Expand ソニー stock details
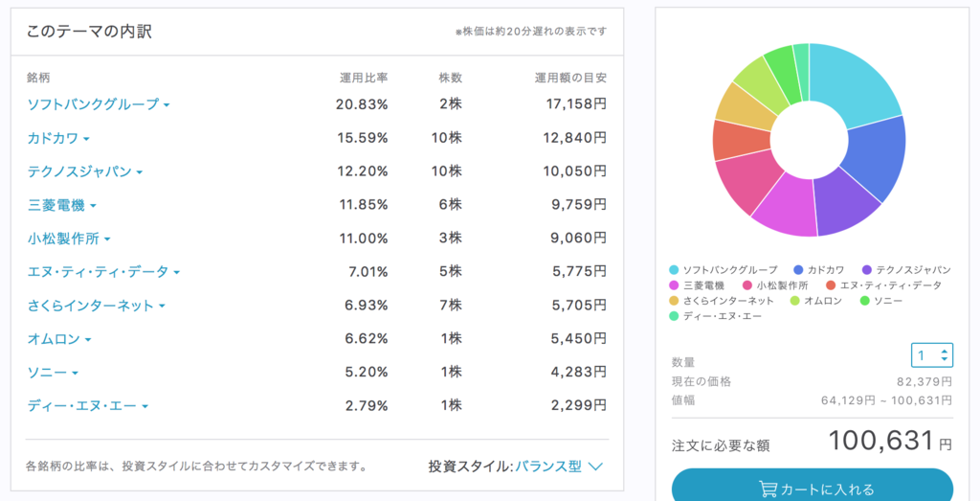This screenshot has height=501, width=980. coord(53,373)
